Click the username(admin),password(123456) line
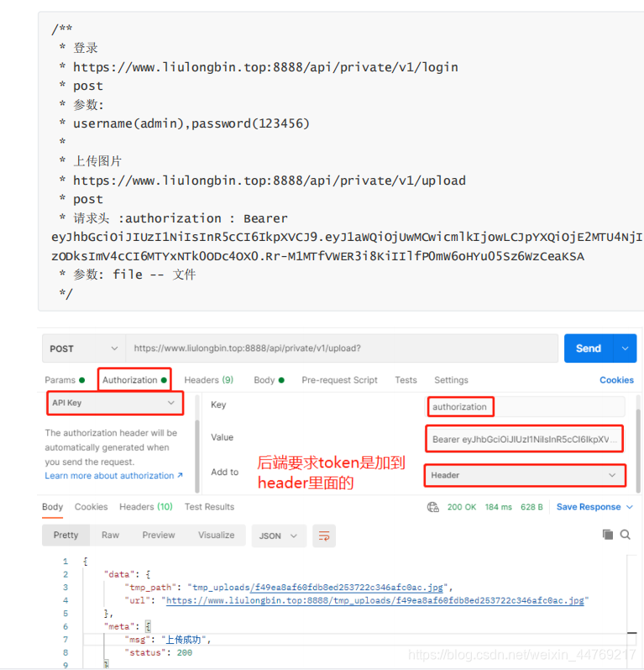This screenshot has width=644, height=670. point(191,123)
